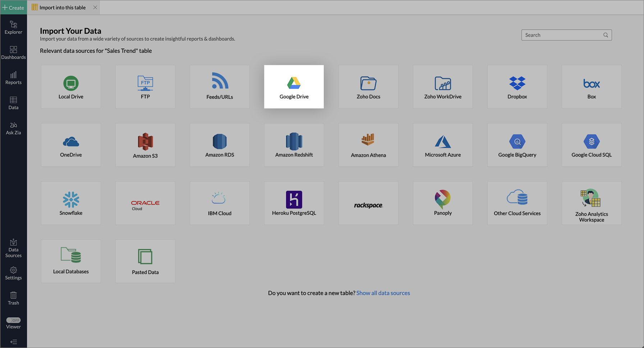
Task: Select the Microsoft Azure tile
Action: [x=442, y=145]
